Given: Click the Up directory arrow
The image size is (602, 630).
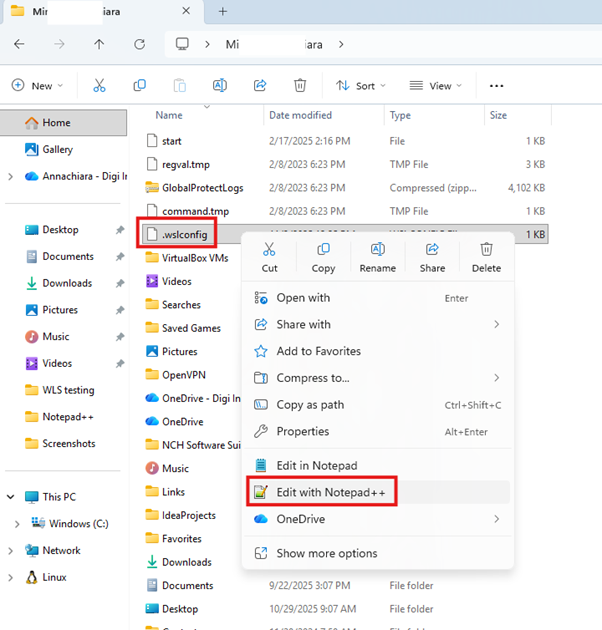Looking at the screenshot, I should pyautogui.click(x=98, y=45).
